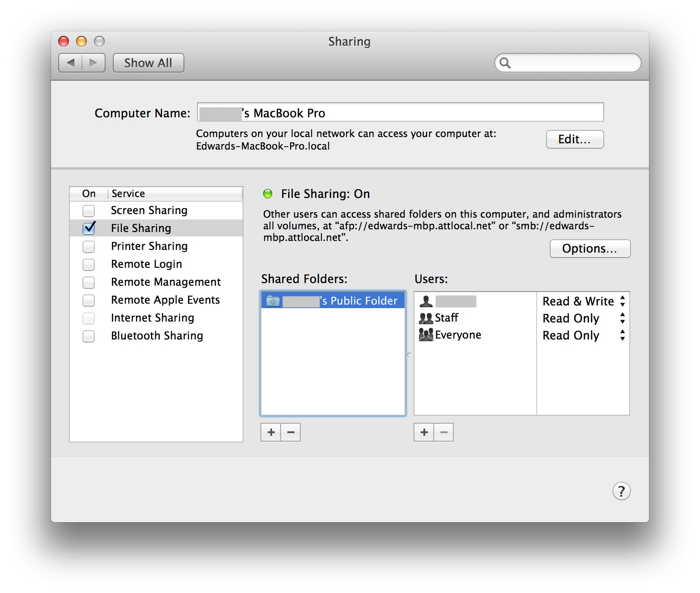
Task: Open File Sharing Options…
Action: coord(590,249)
